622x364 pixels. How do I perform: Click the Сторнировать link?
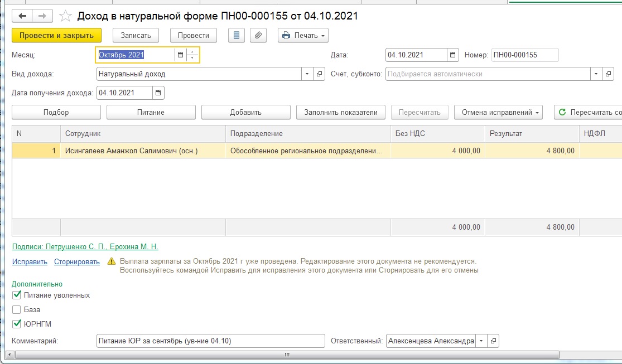(x=77, y=261)
